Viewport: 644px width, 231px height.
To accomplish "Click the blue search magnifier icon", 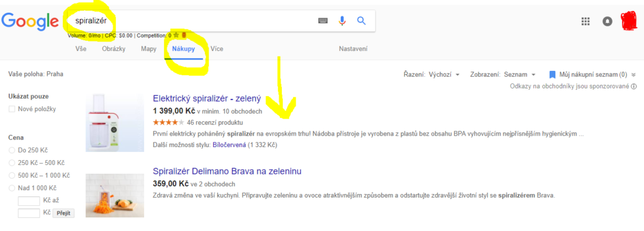I will tap(362, 21).
